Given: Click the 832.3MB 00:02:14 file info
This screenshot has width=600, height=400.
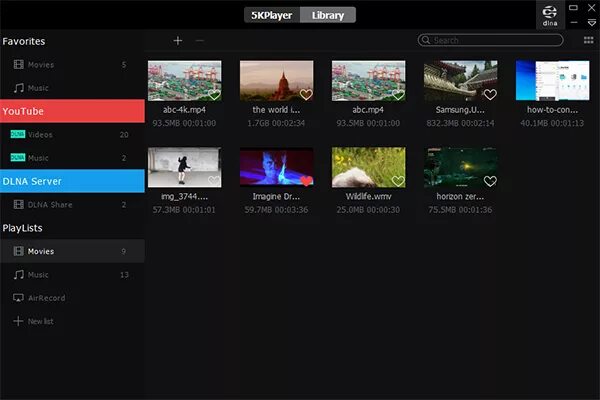Looking at the screenshot, I should pyautogui.click(x=460, y=123).
